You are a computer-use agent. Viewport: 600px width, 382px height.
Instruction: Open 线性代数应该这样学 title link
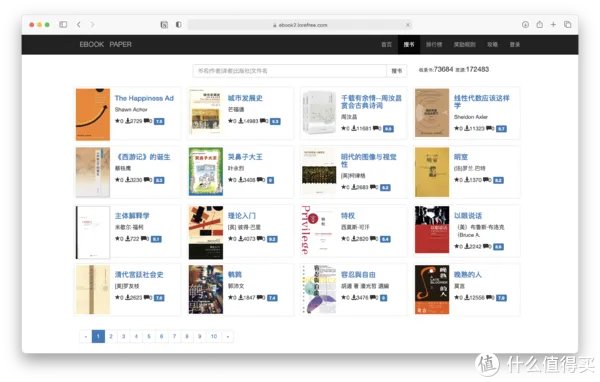(x=482, y=101)
